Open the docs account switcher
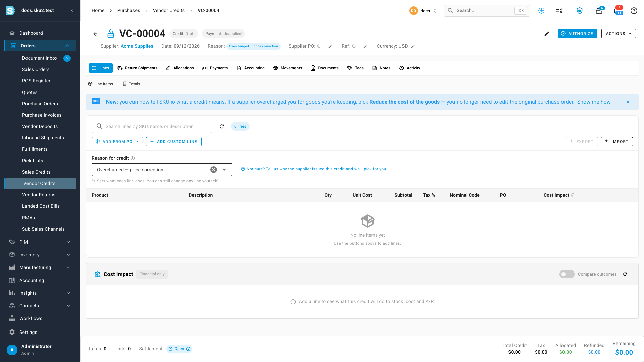 click(x=423, y=11)
